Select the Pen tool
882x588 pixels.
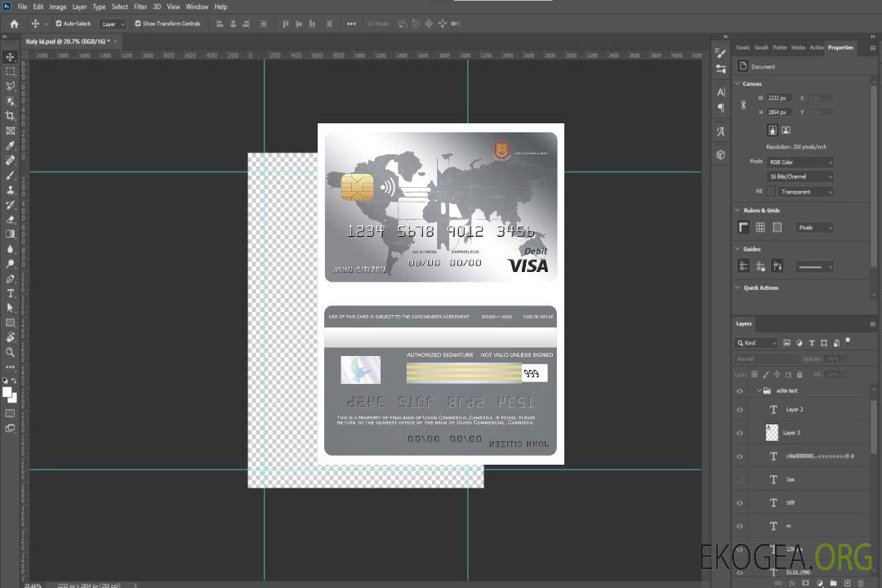pyautogui.click(x=10, y=278)
